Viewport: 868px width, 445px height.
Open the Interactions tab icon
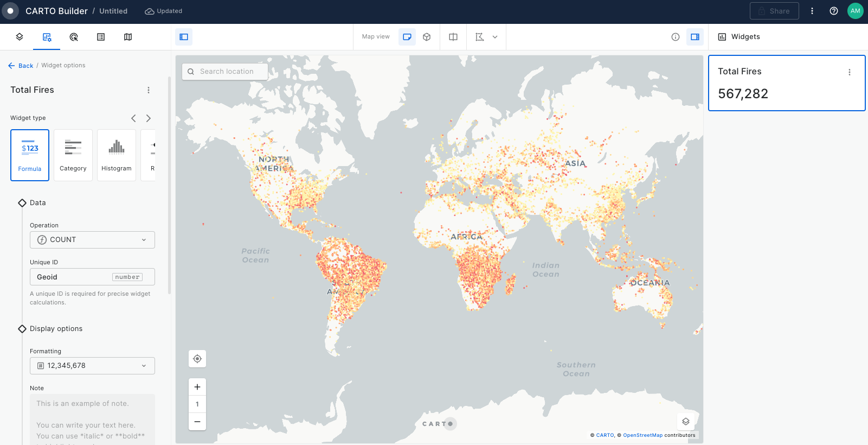click(x=74, y=37)
